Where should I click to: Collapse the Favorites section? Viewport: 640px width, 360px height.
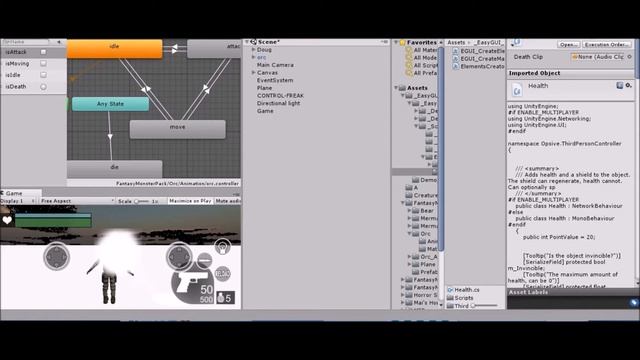396,42
